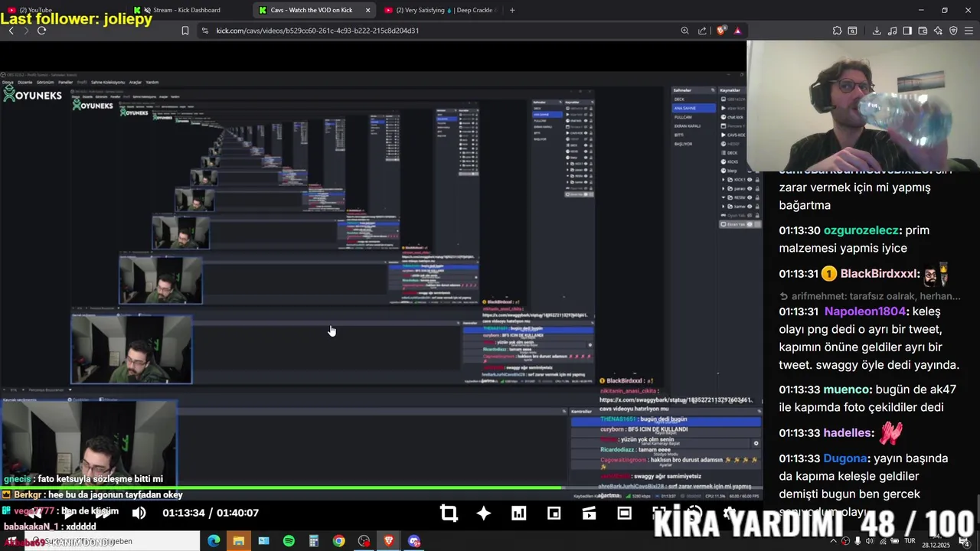This screenshot has width=980, height=551.
Task: Open BlackBirdxxxl username in chat
Action: [878, 273]
